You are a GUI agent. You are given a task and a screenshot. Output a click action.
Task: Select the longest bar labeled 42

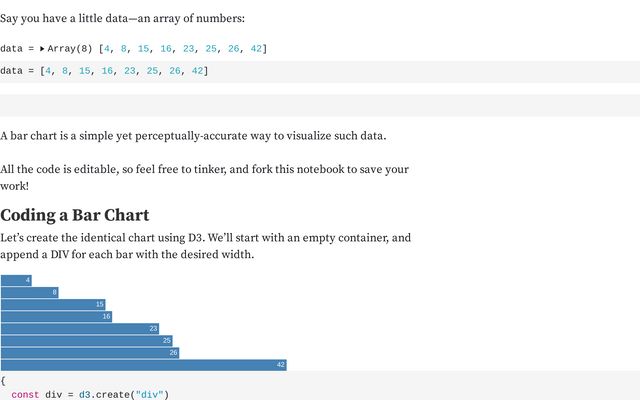click(x=144, y=365)
